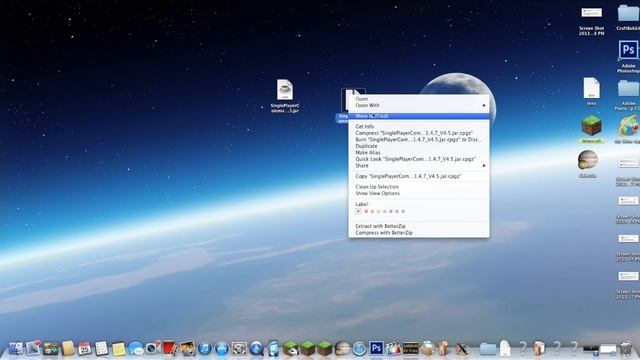Apply the orange label color
The width and height of the screenshot is (640, 360).
pos(372,211)
